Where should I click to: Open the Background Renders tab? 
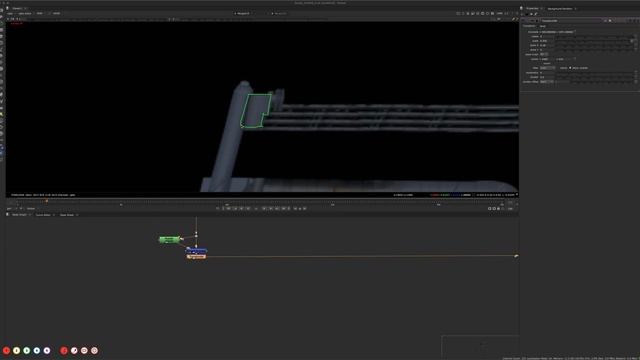[x=560, y=9]
